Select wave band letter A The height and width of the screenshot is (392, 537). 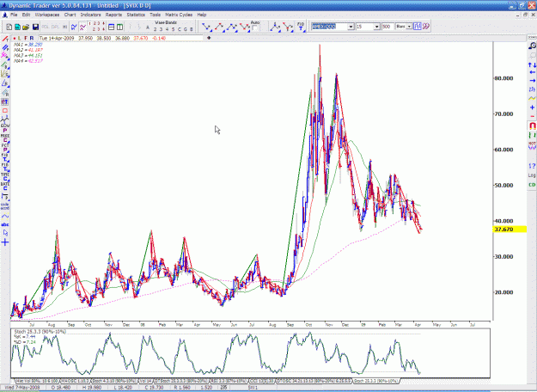click(148, 28)
